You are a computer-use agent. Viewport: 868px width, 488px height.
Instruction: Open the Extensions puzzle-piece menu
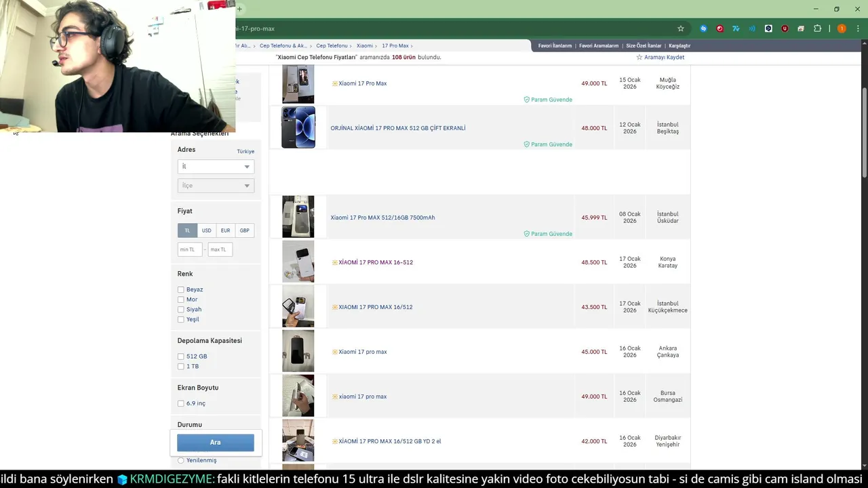pos(817,28)
